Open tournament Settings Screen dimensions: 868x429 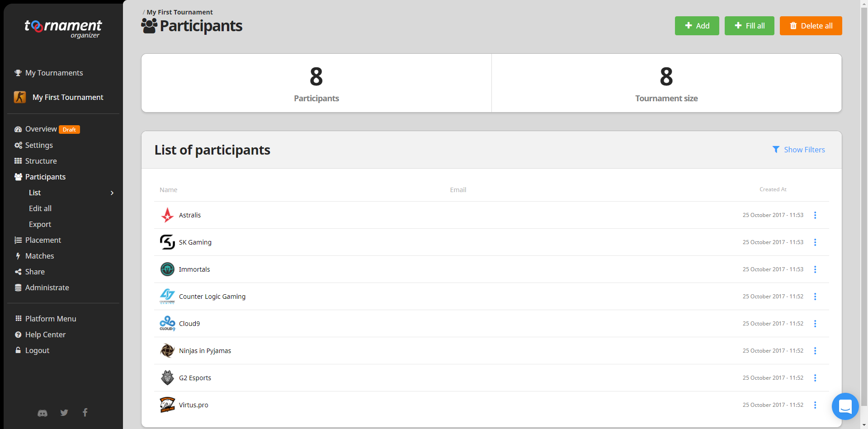point(39,145)
